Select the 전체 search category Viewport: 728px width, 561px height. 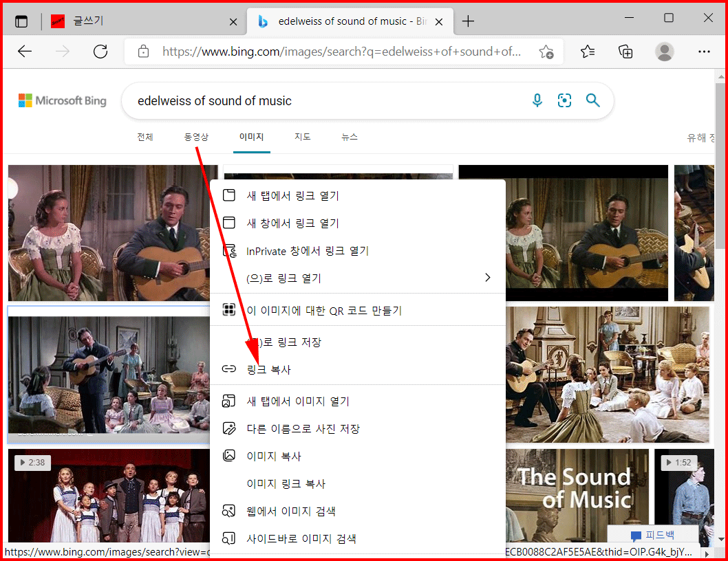[145, 137]
